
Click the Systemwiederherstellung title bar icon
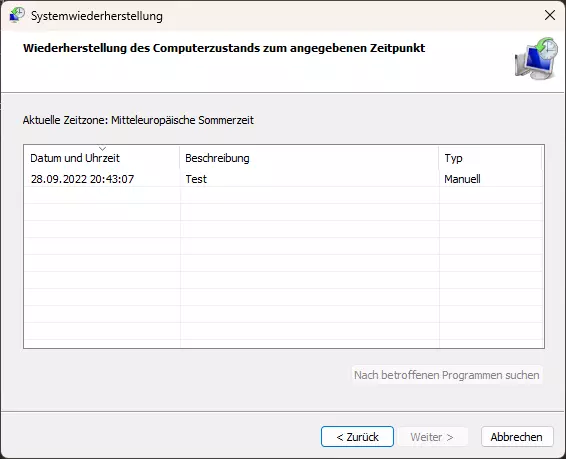pos(17,15)
